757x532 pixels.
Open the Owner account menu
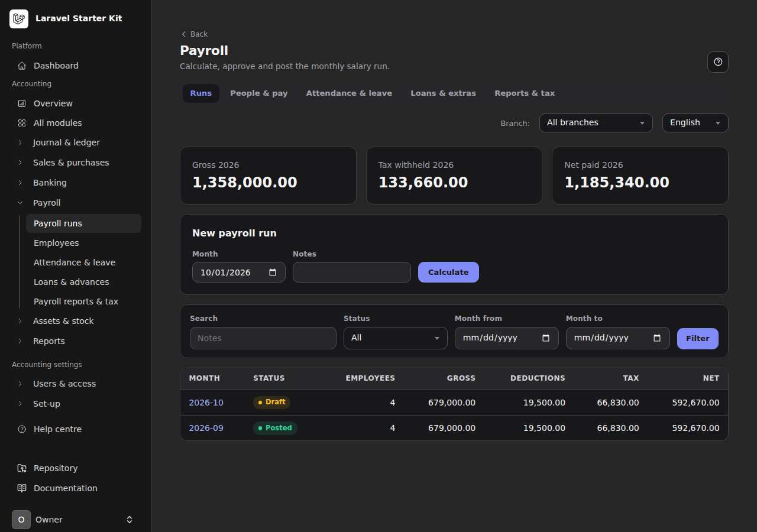pos(76,520)
